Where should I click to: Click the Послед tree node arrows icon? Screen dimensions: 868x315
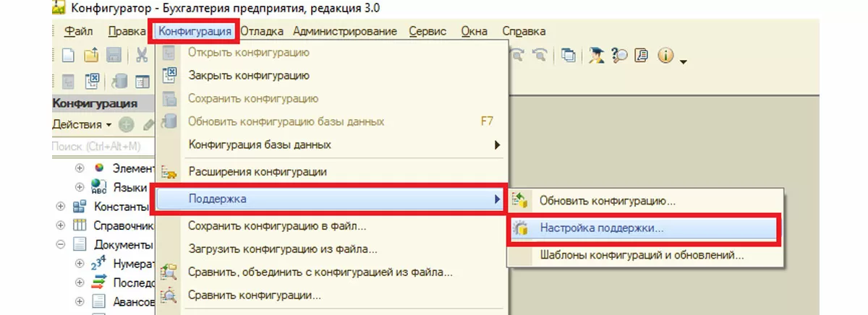pyautogui.click(x=99, y=282)
